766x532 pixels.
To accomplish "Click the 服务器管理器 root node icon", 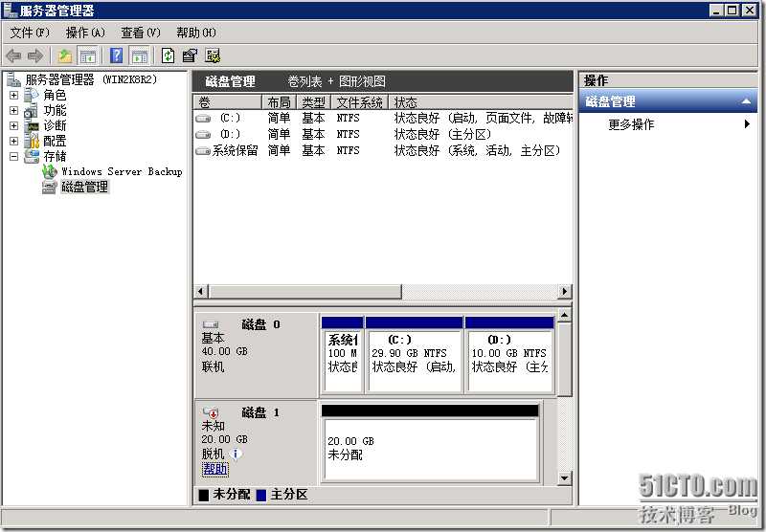I will tap(13, 79).
